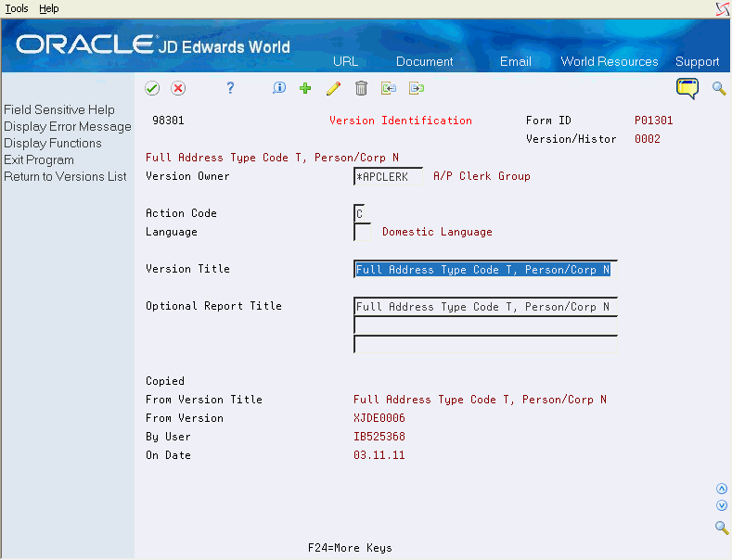The height and width of the screenshot is (560, 732).
Task: Click the trash can delete icon
Action: pyautogui.click(x=361, y=88)
